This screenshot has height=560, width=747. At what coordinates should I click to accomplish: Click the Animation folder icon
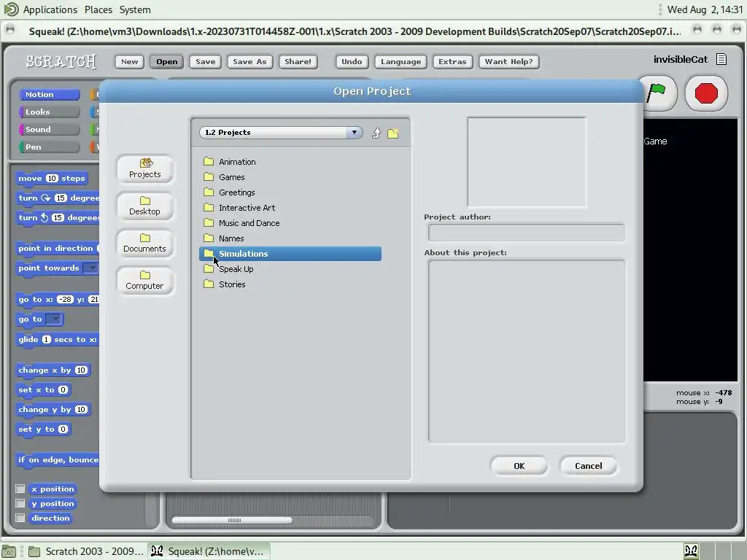click(x=209, y=161)
